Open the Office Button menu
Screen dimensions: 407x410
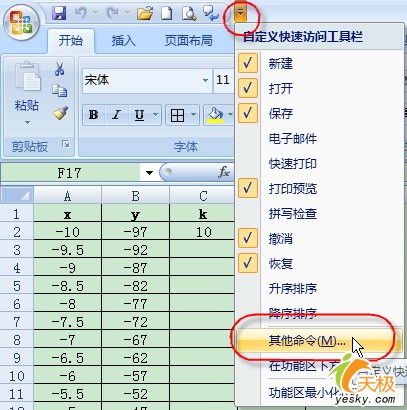click(x=21, y=23)
